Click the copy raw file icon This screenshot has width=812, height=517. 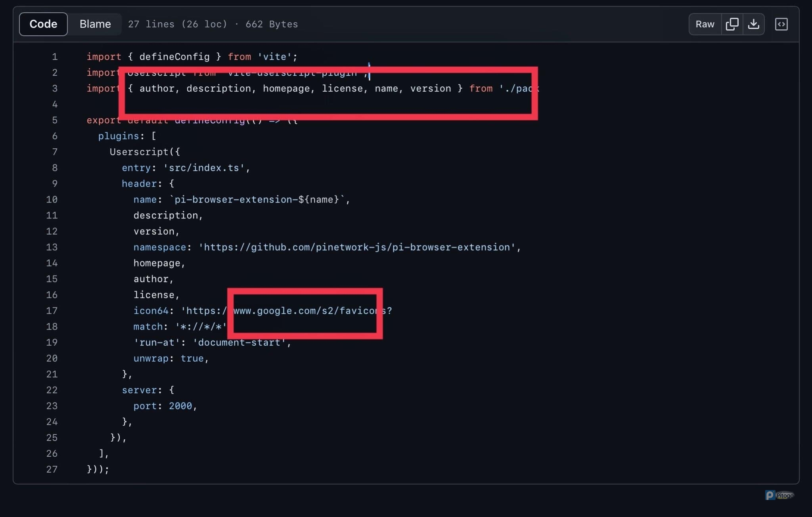pyautogui.click(x=732, y=24)
